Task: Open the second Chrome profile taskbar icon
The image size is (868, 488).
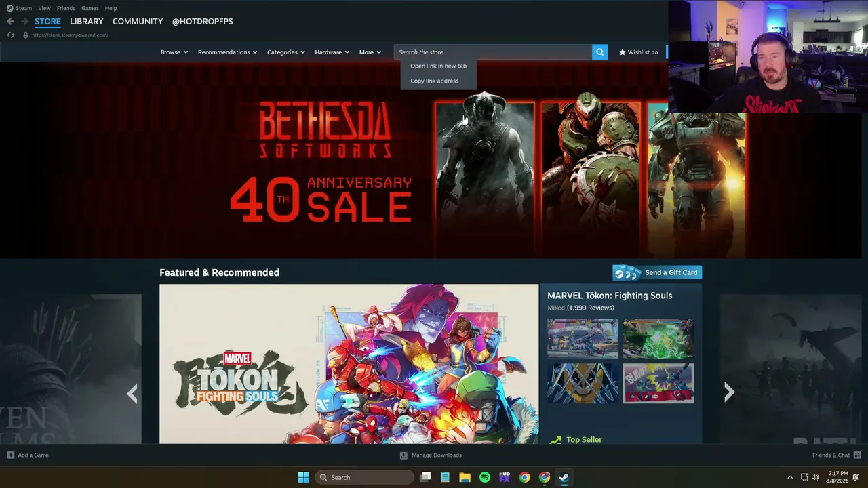Action: (545, 477)
